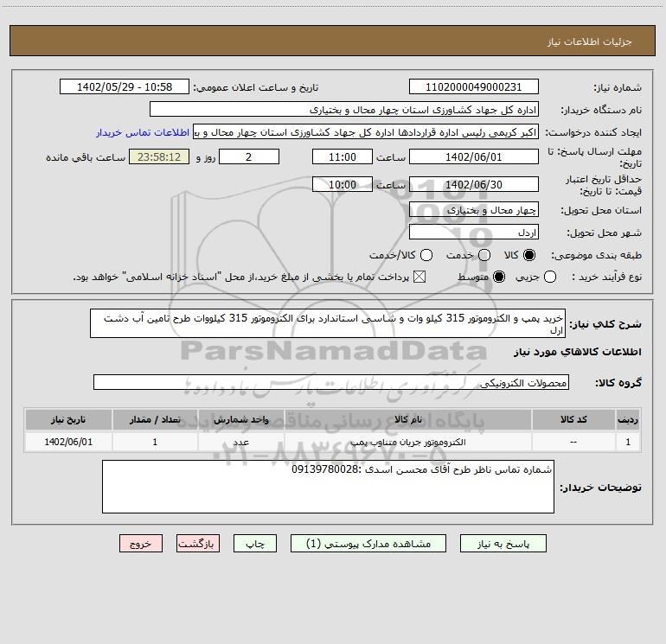Click the announcement date field 1402/05/29 - 10:58
Viewport: 666px width, 644px height.
(125, 86)
